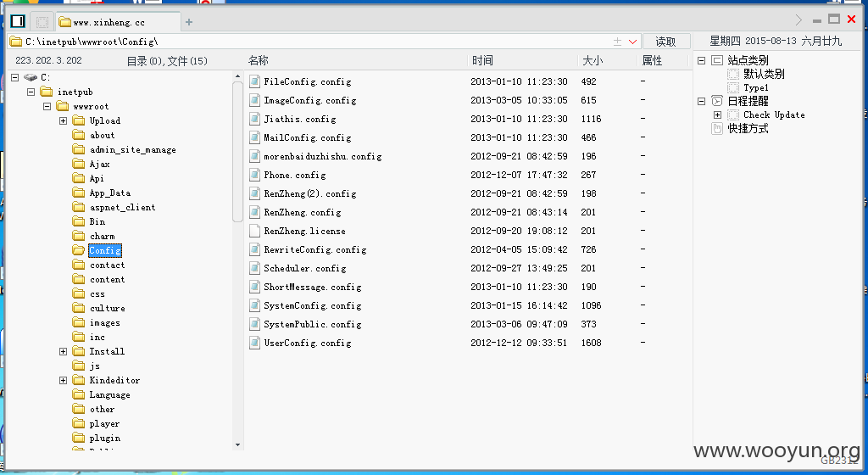This screenshot has width=868, height=475.
Task: Select the Ajax folder icon
Action: tap(79, 164)
